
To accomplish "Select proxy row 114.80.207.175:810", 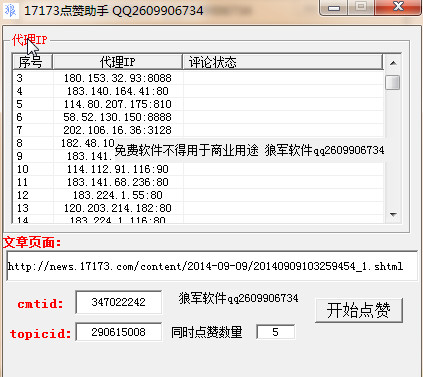I will click(x=198, y=104).
